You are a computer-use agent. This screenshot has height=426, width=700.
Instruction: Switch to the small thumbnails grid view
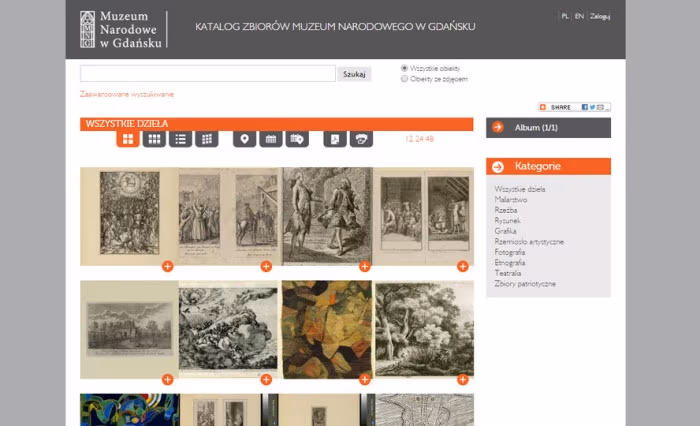[207, 139]
